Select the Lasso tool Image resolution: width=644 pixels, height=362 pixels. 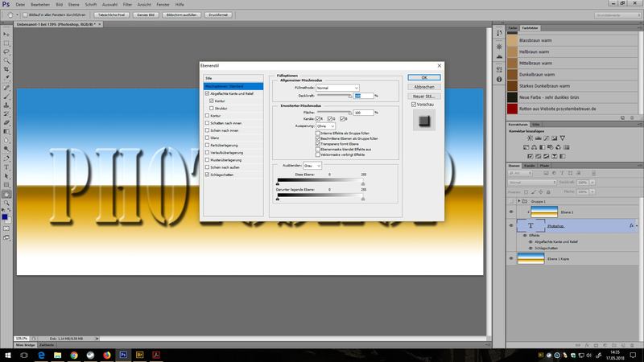[6, 51]
